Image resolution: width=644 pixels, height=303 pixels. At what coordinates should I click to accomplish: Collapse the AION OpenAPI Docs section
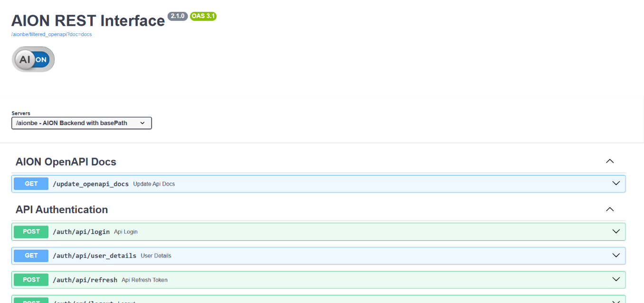(x=610, y=161)
